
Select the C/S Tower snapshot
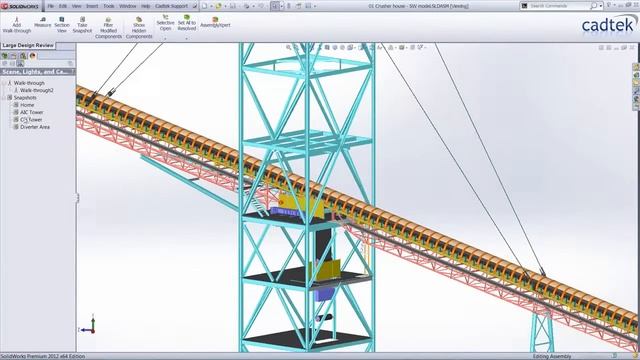point(31,120)
